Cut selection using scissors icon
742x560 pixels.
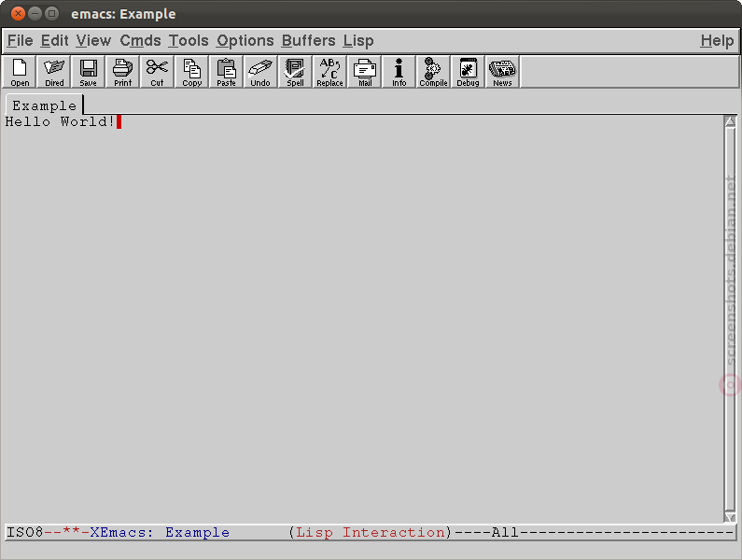[157, 72]
